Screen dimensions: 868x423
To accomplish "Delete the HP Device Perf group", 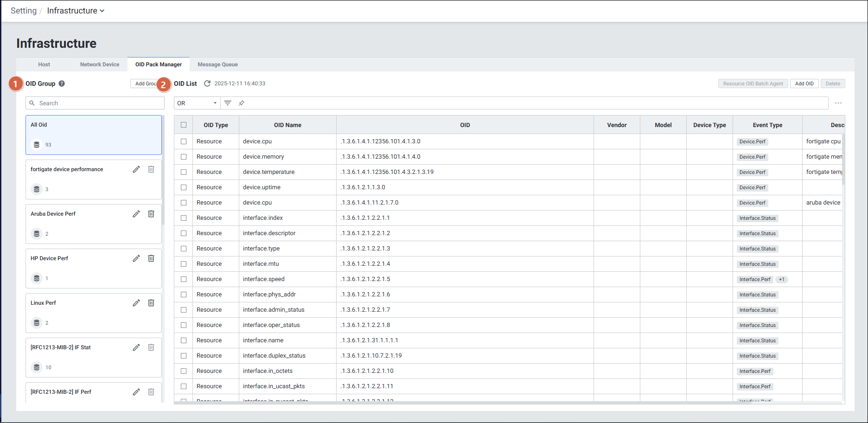I will [151, 258].
